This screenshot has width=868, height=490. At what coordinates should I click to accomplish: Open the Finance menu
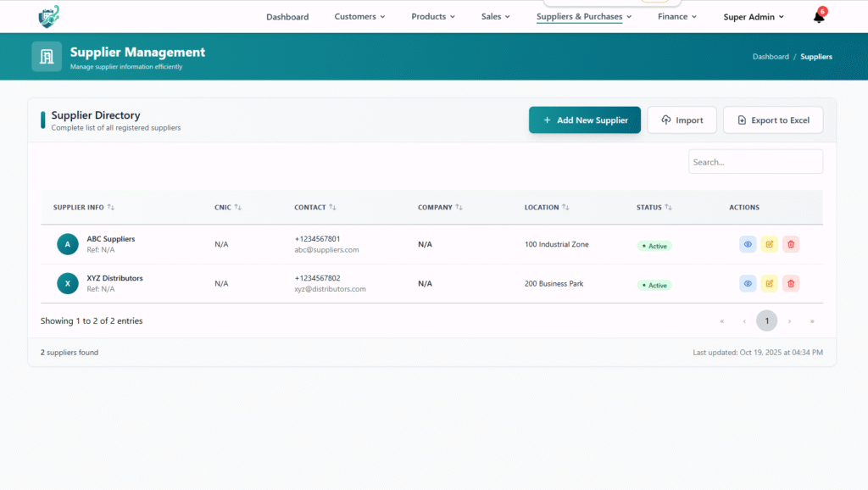[677, 16]
